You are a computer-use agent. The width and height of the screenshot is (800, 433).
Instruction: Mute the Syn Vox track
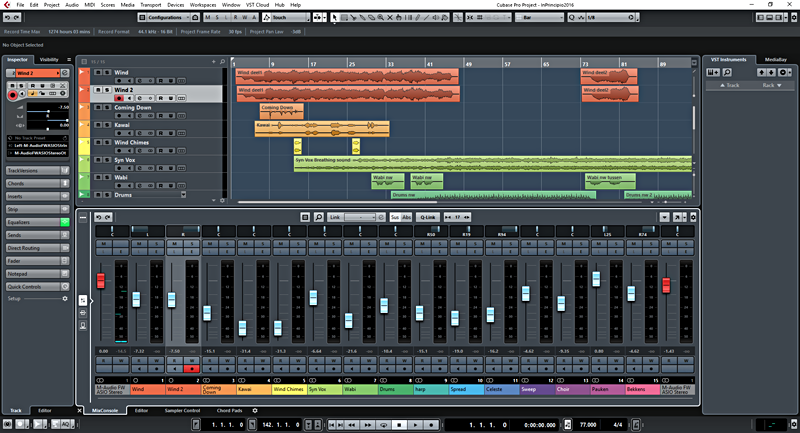click(98, 160)
